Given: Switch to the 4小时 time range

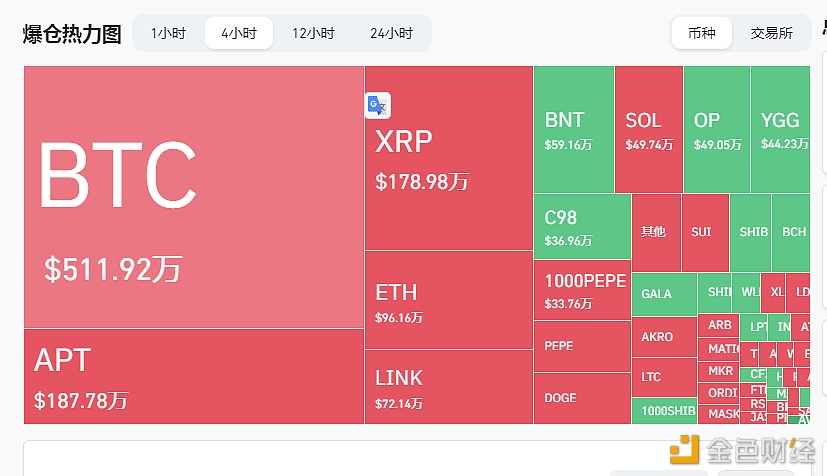Looking at the screenshot, I should coord(239,33).
